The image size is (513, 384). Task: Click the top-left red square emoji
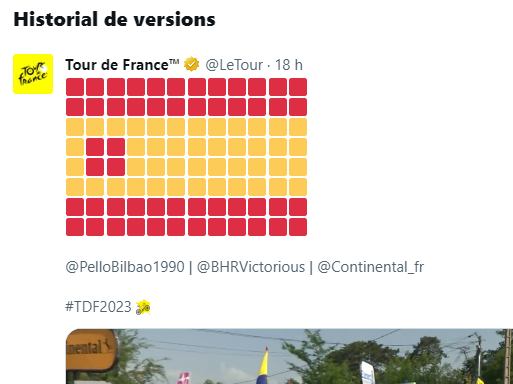[75, 87]
